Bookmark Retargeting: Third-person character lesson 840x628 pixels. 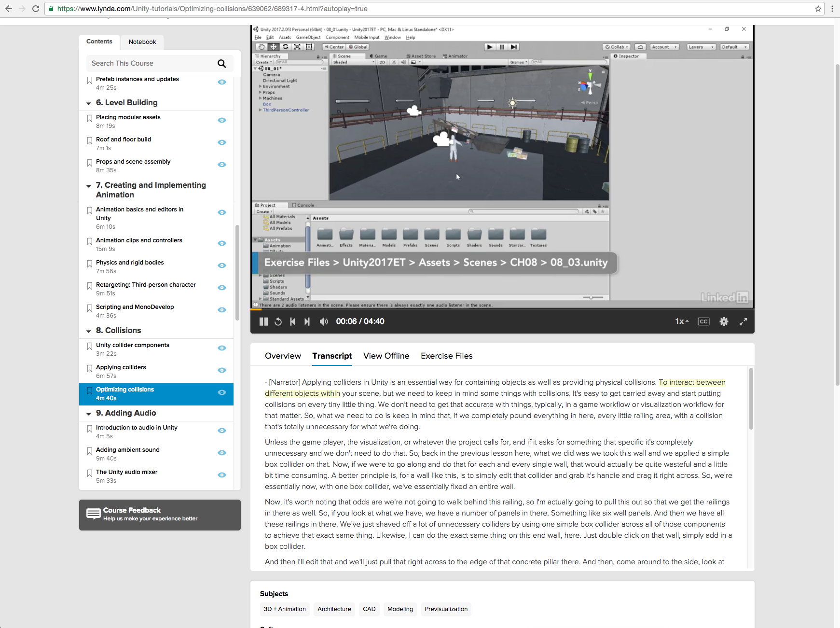click(89, 286)
